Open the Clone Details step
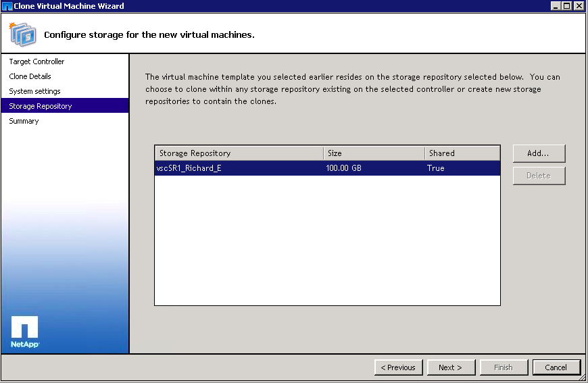This screenshot has height=383, width=588. click(x=30, y=76)
